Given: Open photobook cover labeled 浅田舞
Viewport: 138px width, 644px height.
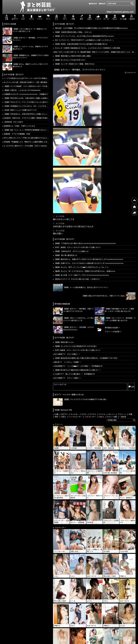Looking at the screenshot, I should (61, 438).
